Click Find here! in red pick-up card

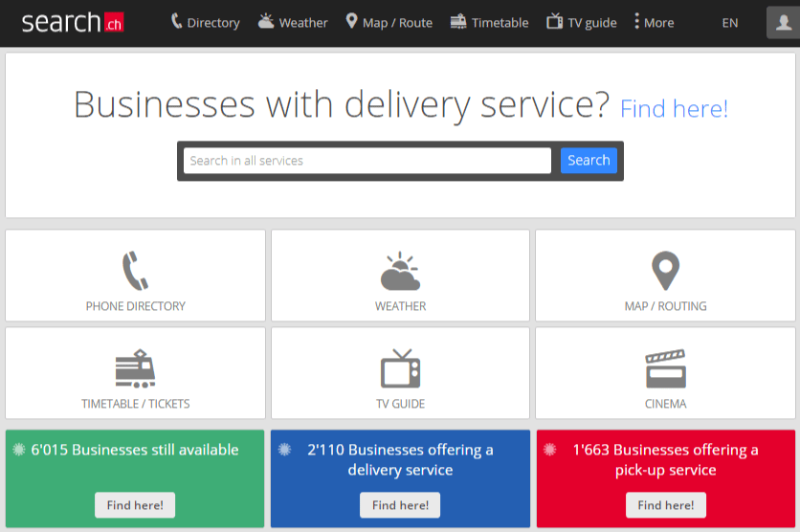(666, 505)
